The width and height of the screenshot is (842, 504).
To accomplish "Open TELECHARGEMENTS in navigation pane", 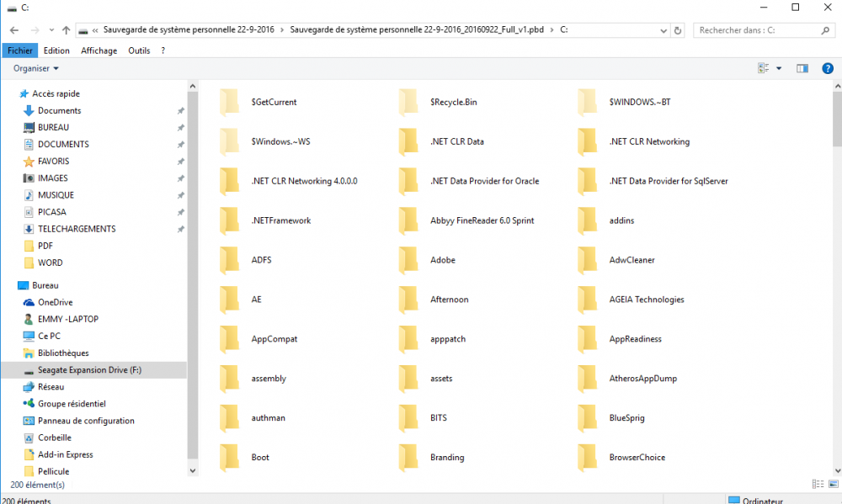I will click(x=77, y=229).
